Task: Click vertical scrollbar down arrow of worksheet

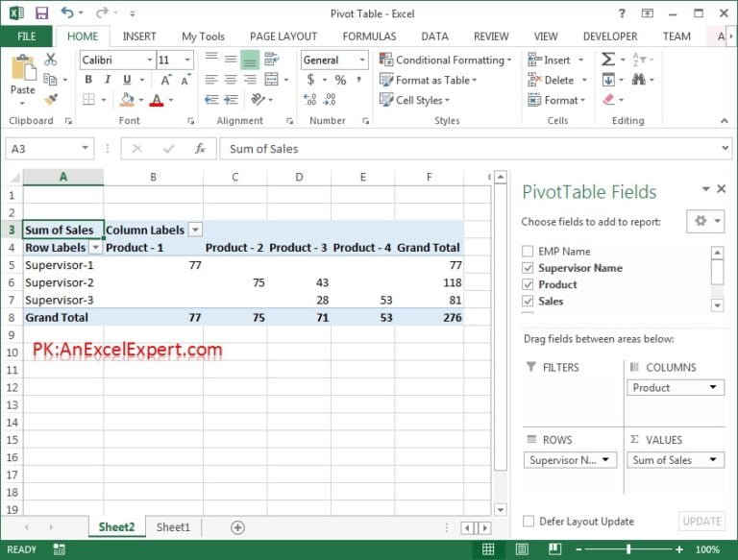Action: [501, 509]
